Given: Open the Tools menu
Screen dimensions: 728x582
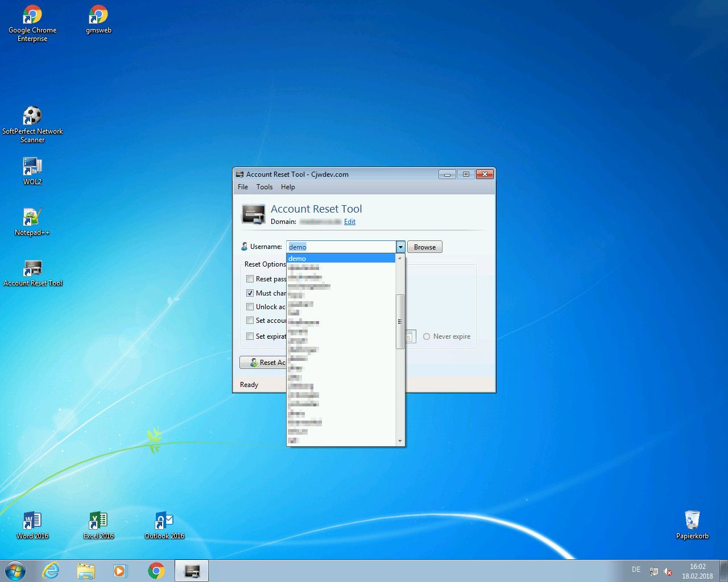Looking at the screenshot, I should (x=264, y=187).
